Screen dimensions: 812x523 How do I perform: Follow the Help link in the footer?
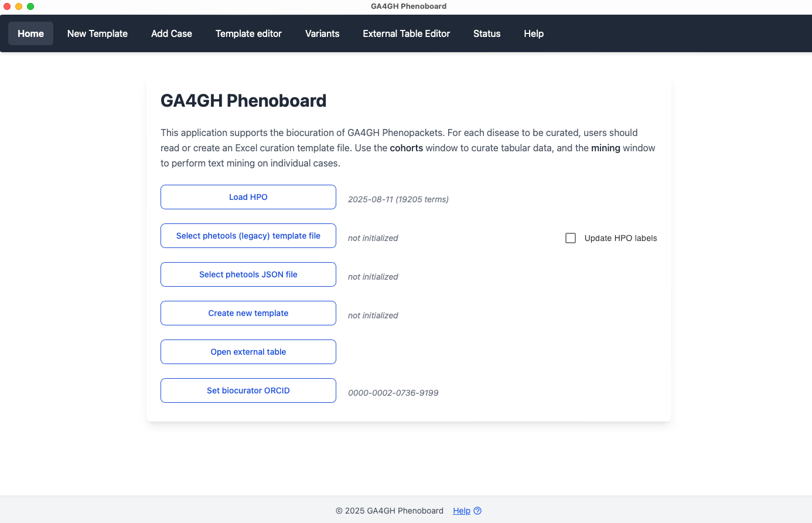pyautogui.click(x=462, y=511)
